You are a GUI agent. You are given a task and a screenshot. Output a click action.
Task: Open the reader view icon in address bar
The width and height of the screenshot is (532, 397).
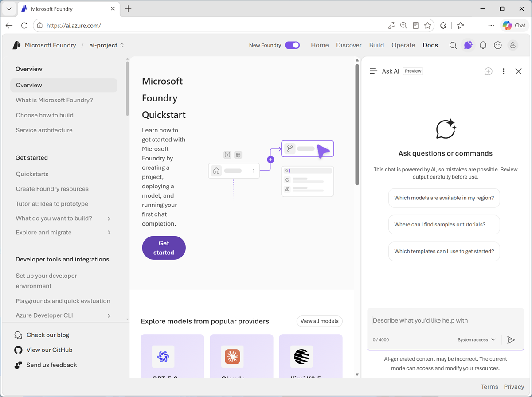click(x=415, y=26)
